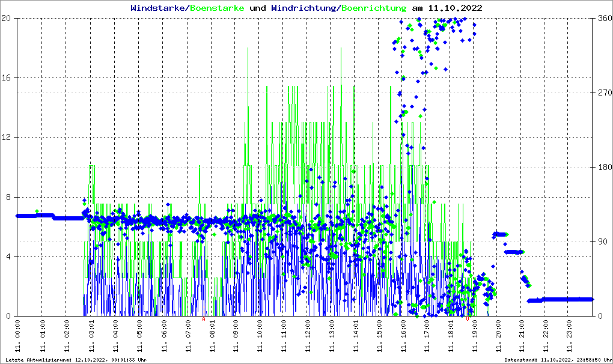The height and width of the screenshot is (364, 613).
Task: Click the green 'Boenrichtung' title word
Action: [x=374, y=8]
